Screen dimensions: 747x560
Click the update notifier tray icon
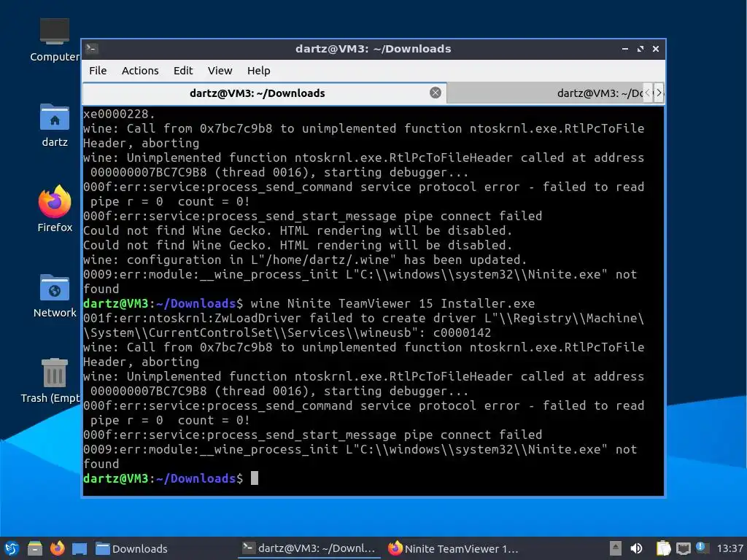pyautogui.click(x=702, y=548)
